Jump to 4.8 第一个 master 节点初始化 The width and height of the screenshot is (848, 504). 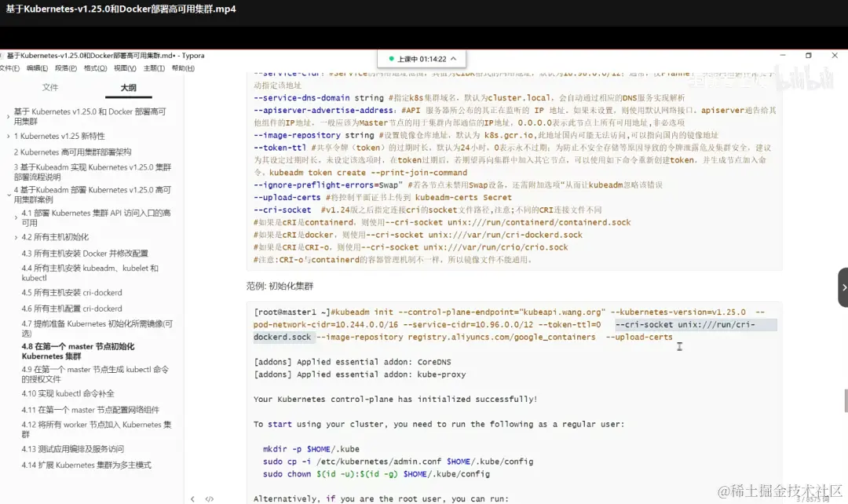[78, 351]
